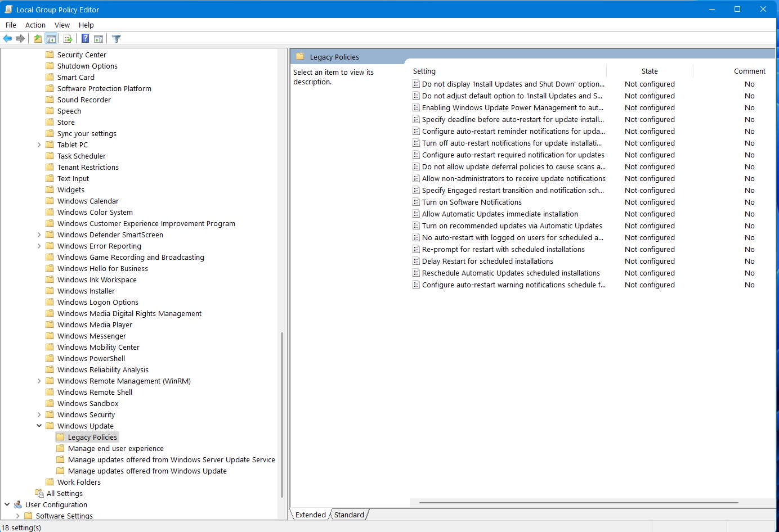Click the settings list horizontal scrollbar

[578, 503]
